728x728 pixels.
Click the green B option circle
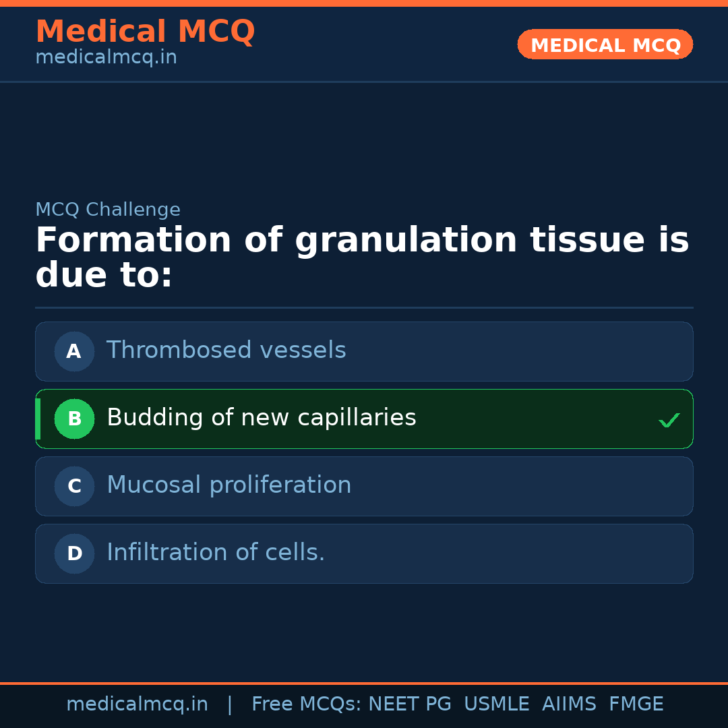pyautogui.click(x=74, y=419)
